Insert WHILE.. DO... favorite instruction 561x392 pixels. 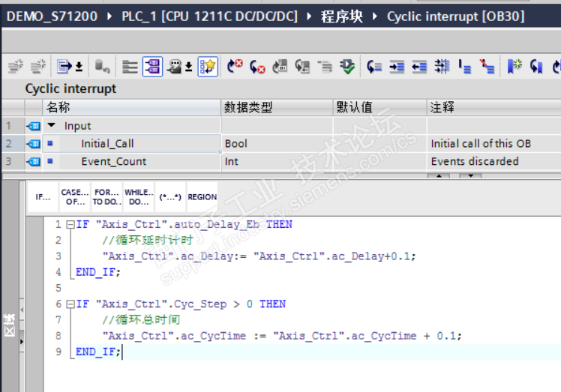point(139,197)
